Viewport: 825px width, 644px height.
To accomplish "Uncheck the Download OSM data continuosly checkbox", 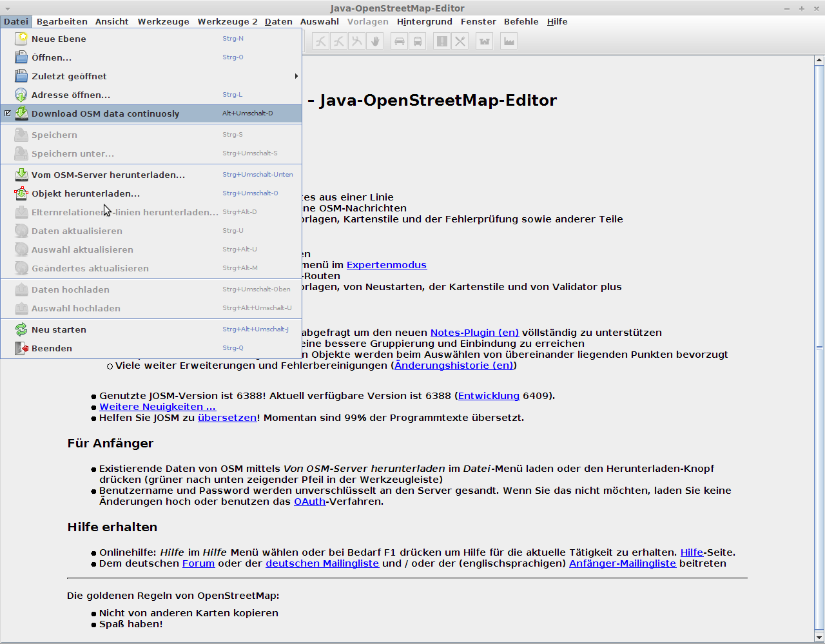I will (x=8, y=113).
